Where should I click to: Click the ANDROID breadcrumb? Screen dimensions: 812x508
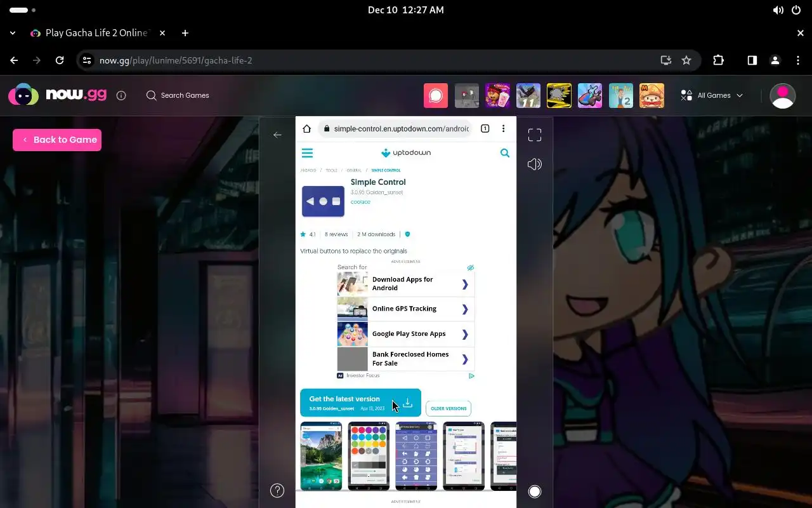point(308,170)
